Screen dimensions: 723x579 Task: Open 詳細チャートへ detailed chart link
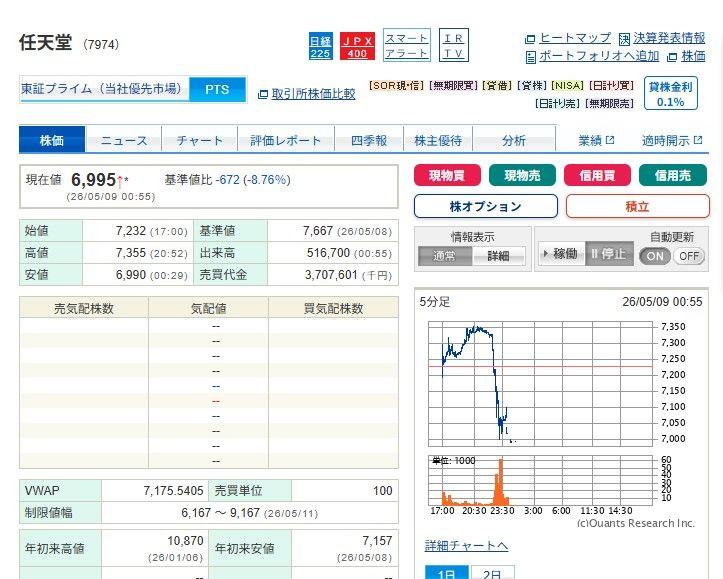coord(466,546)
